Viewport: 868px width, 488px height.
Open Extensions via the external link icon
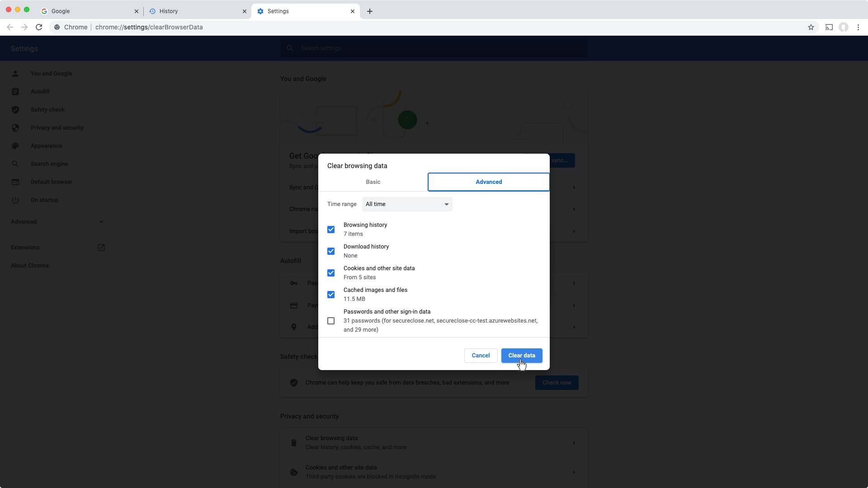[x=101, y=247]
